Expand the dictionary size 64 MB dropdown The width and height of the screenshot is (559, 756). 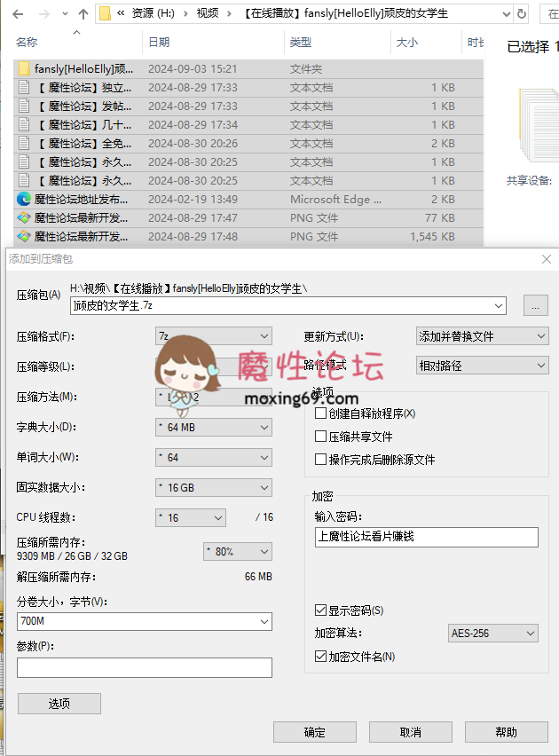pyautogui.click(x=213, y=428)
